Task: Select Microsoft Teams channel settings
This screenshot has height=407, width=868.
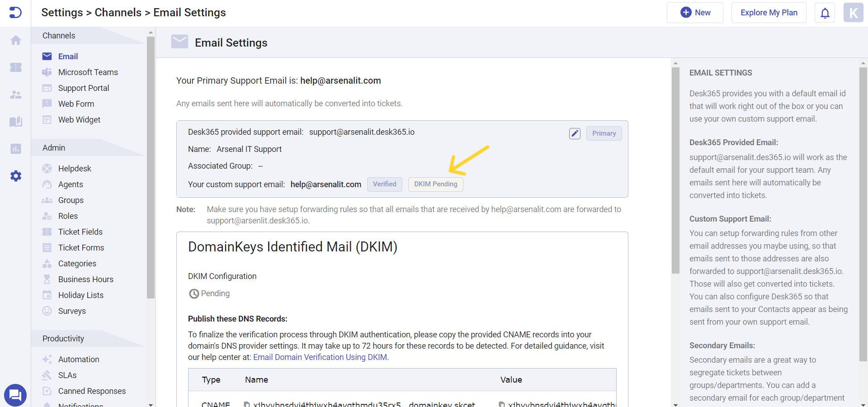Action: click(88, 72)
